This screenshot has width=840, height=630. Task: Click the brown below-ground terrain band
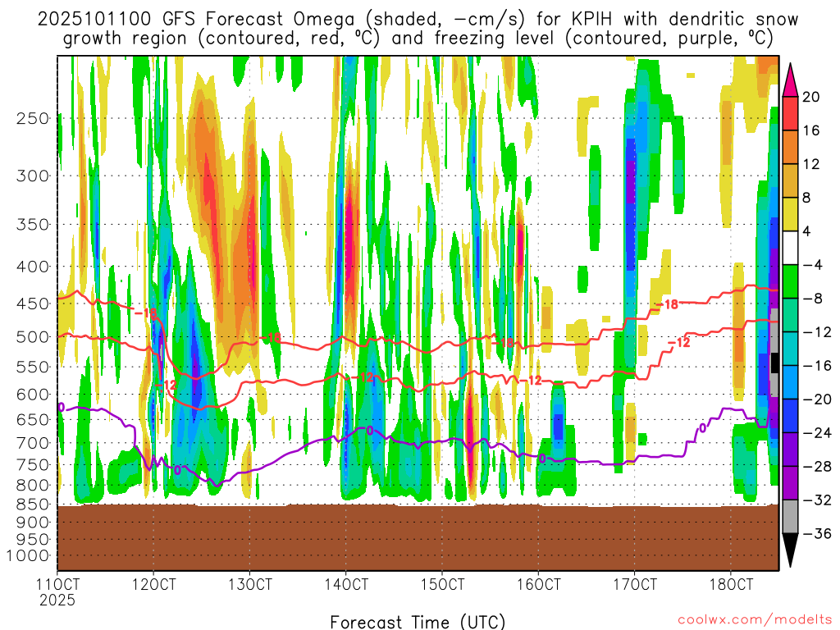(418, 537)
